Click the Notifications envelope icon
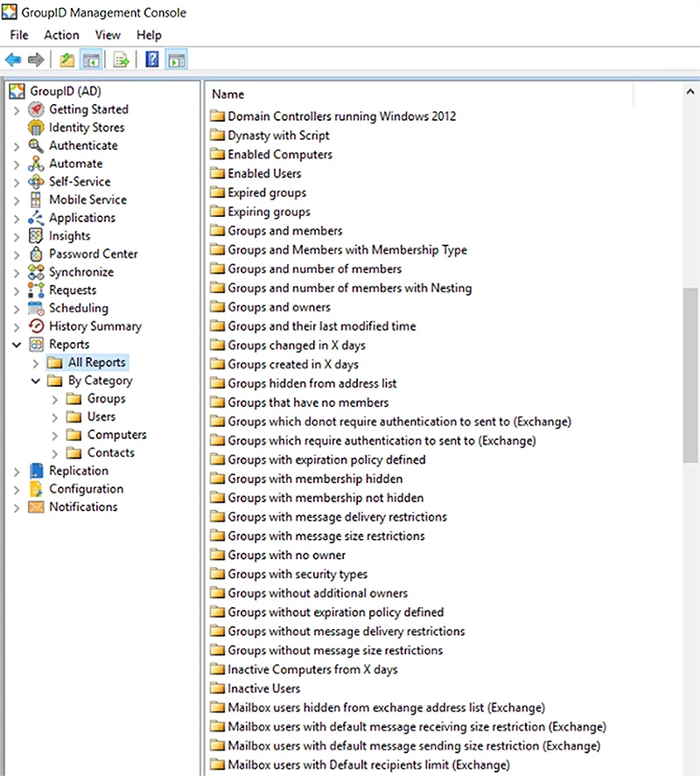700x776 pixels. [36, 507]
